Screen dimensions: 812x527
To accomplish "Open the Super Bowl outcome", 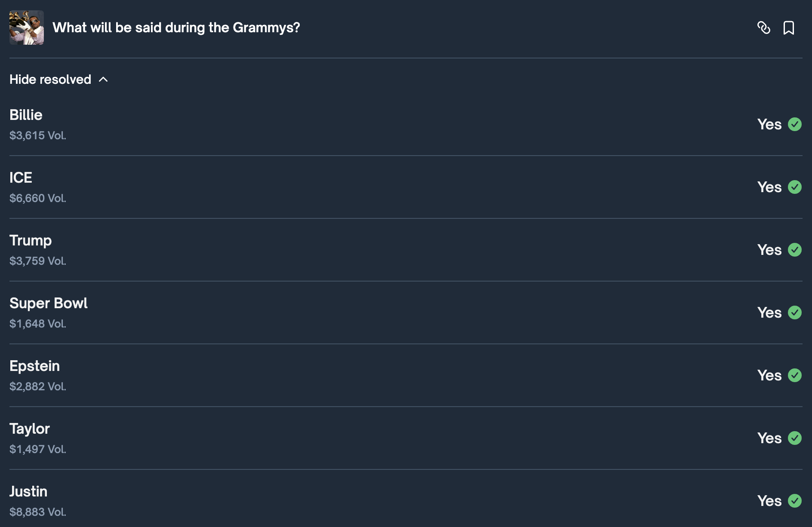I will coord(49,303).
